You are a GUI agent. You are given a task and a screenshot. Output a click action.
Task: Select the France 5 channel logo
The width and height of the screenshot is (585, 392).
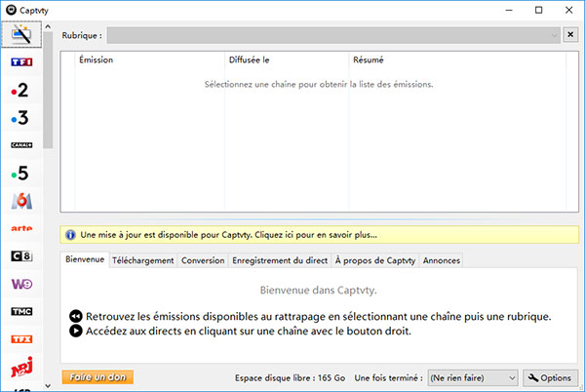click(19, 173)
